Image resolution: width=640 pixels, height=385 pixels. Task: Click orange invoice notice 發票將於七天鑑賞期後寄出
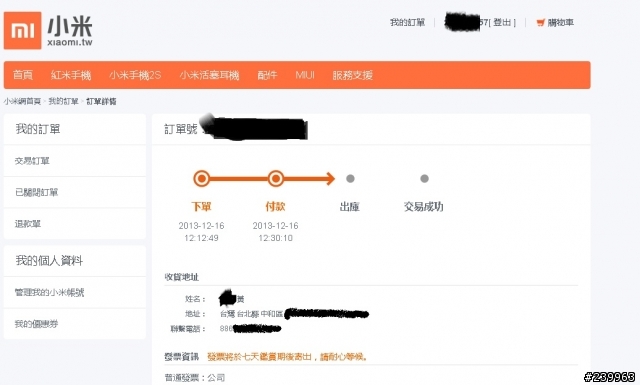pos(288,357)
